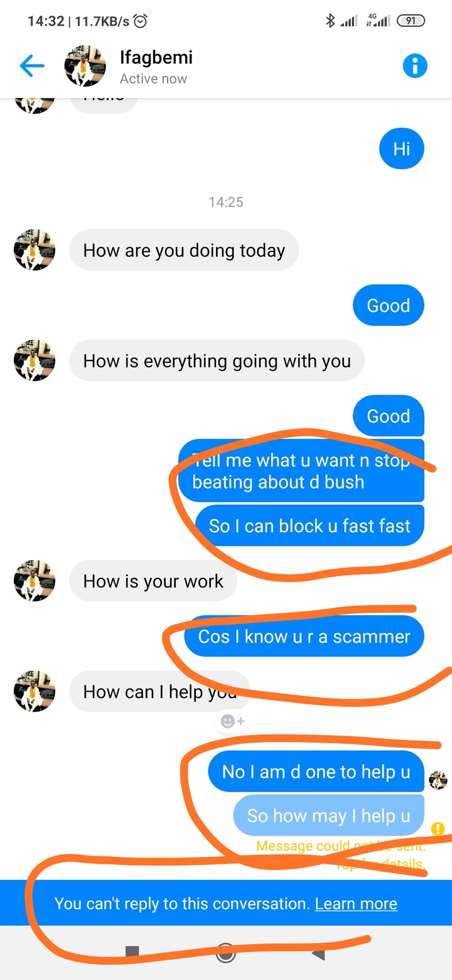Tap the Android recent apps square button
This screenshot has height=980, width=452.
click(x=132, y=953)
